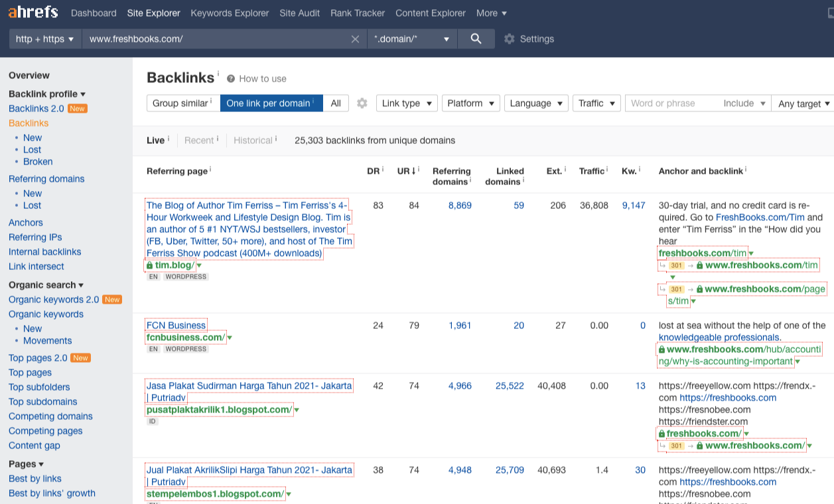
Task: Click info icon next to DR column
Action: click(383, 170)
